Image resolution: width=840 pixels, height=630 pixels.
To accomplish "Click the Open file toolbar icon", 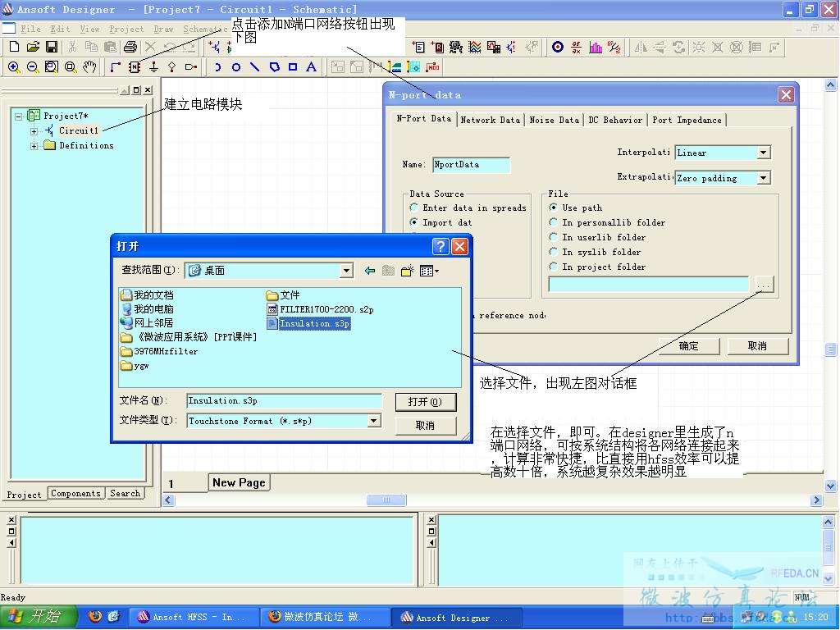I will click(33, 47).
